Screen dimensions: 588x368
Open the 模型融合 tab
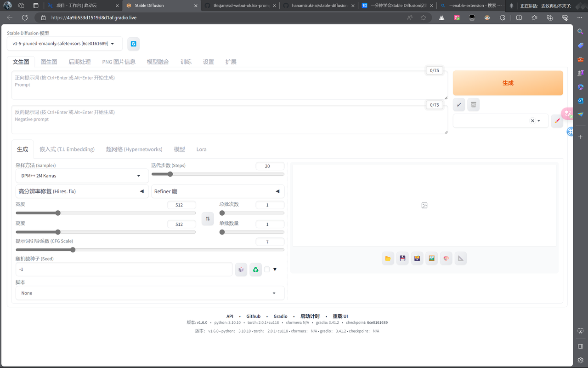(x=158, y=62)
